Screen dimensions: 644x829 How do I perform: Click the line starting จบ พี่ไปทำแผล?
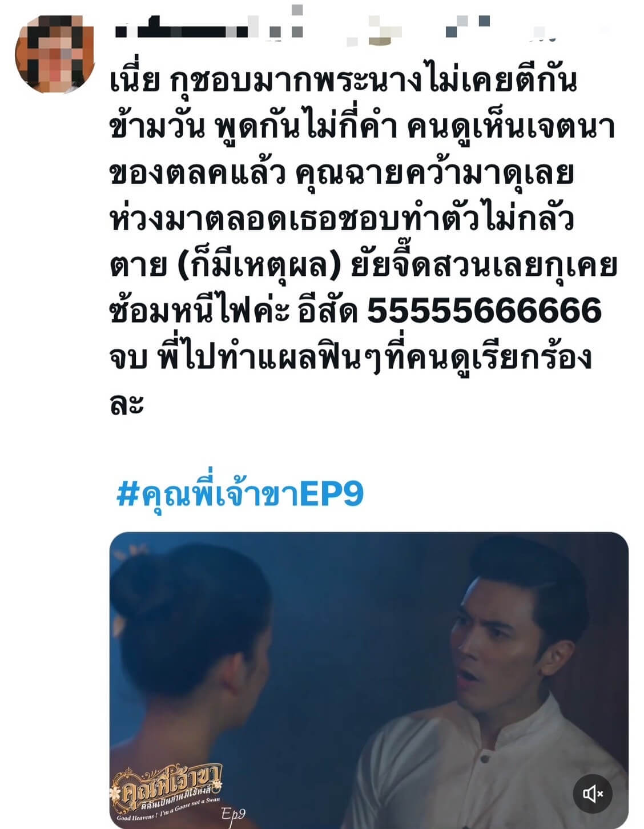(x=351, y=357)
